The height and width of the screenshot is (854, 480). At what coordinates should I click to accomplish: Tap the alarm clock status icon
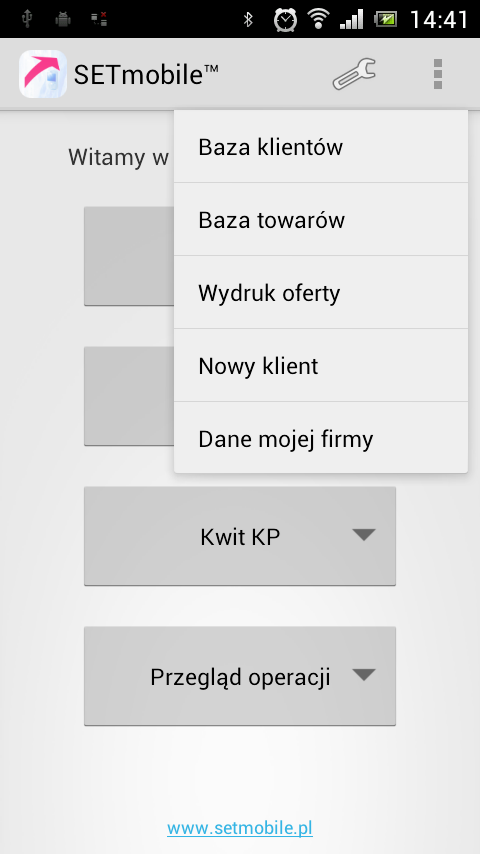tap(285, 20)
